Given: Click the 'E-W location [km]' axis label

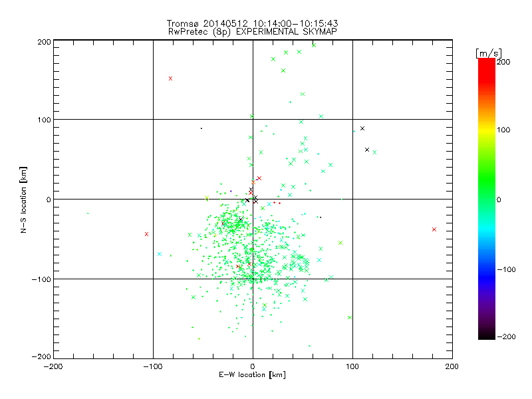Looking at the screenshot, I should coord(252,374).
